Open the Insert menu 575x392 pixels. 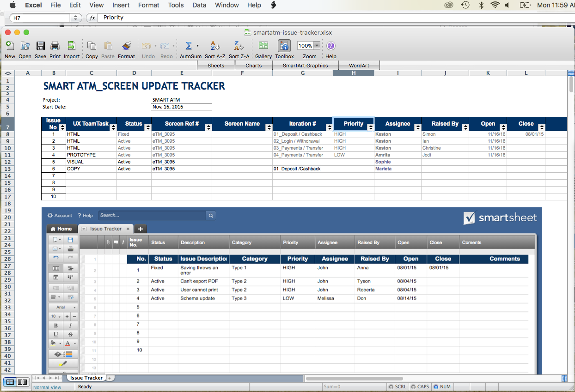(121, 5)
